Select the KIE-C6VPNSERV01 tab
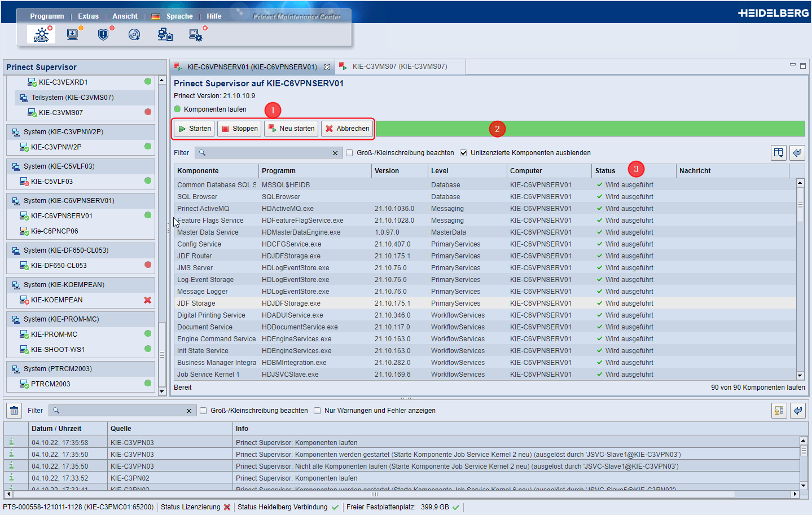The height and width of the screenshot is (515, 812). click(x=252, y=67)
